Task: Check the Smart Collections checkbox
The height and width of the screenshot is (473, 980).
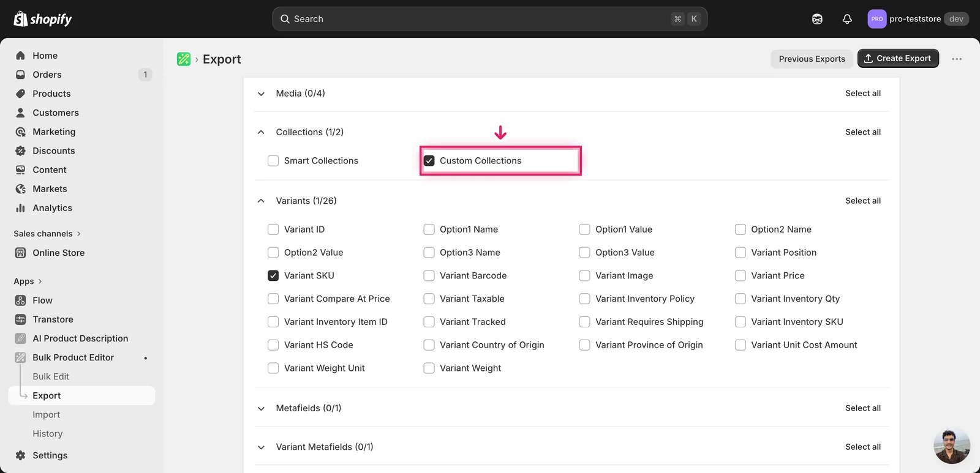Action: 273,161
